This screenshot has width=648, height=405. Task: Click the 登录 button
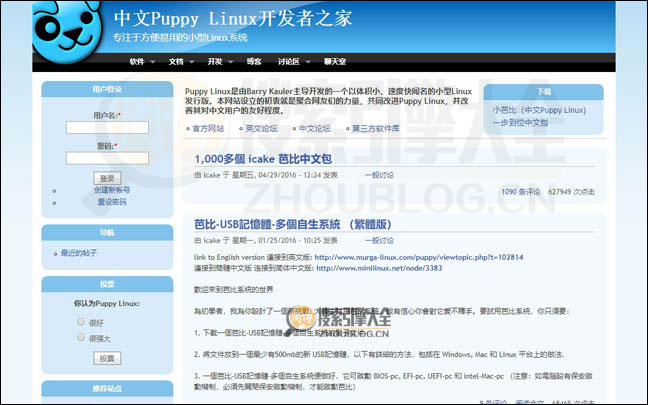pos(107,178)
